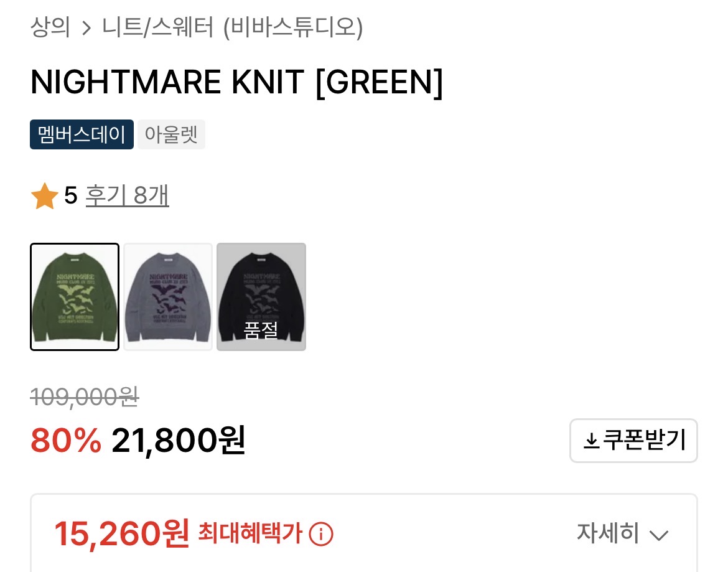Open the 상의 category breadcrumb
Image resolution: width=728 pixels, height=572 pixels.
pos(50,27)
